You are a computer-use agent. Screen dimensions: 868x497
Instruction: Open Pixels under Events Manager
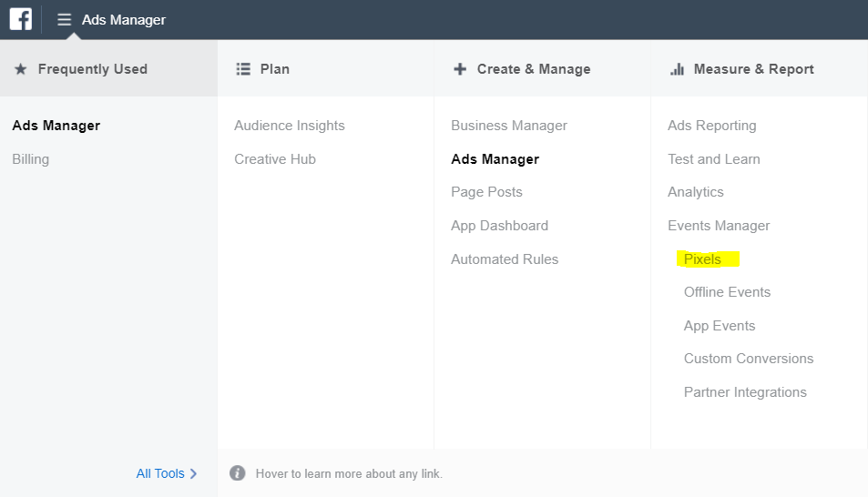702,259
